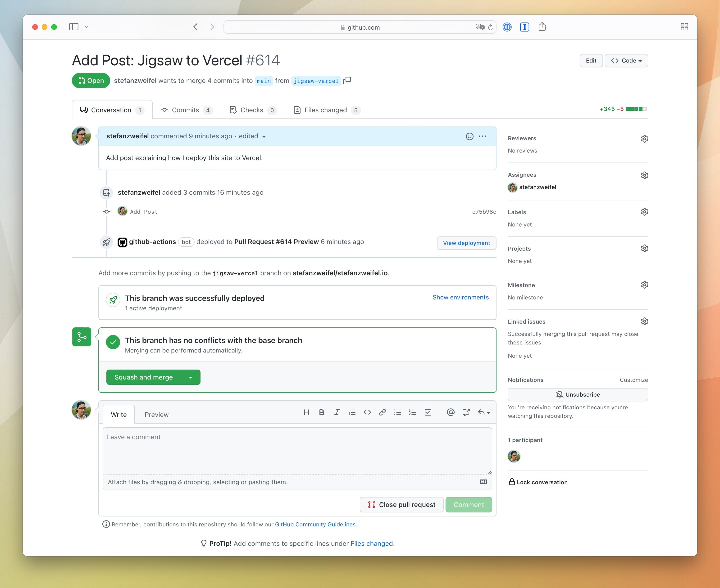Insert a hyperlink using the link icon

(382, 412)
